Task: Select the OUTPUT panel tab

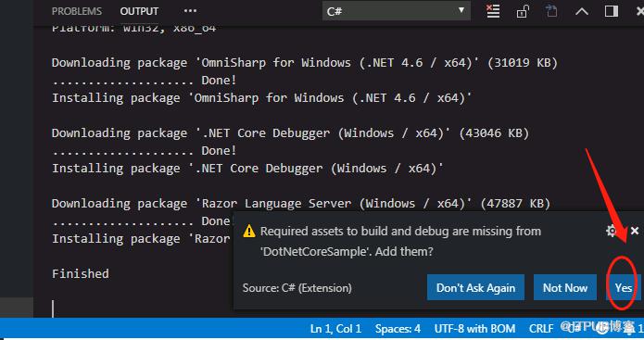Action: (x=139, y=11)
